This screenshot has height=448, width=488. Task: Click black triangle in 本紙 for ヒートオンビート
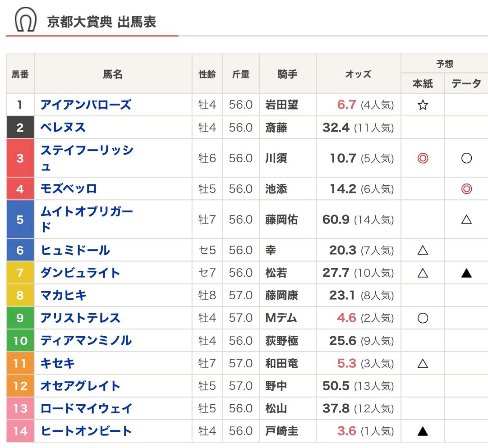click(x=423, y=431)
